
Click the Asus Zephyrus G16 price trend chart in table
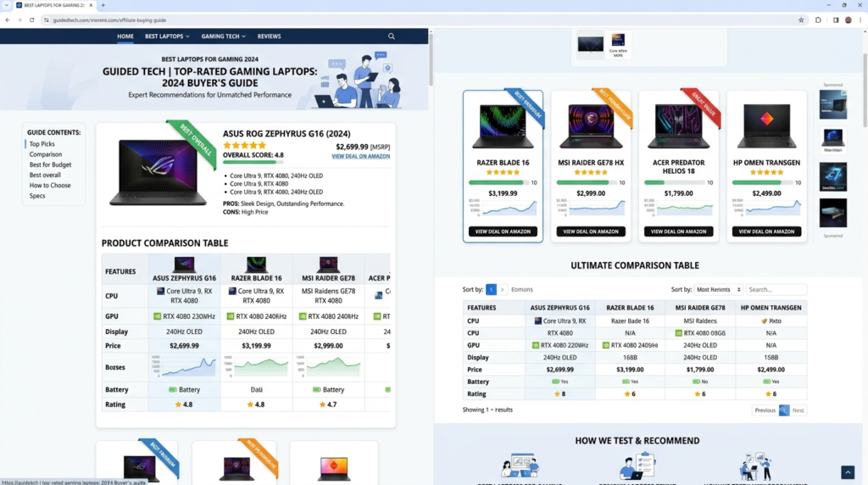tap(184, 366)
